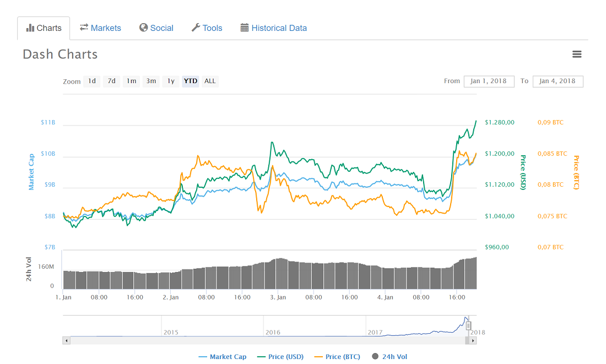Click the '24h Vol' vertical axis title
The width and height of the screenshot is (606, 364).
click(29, 269)
